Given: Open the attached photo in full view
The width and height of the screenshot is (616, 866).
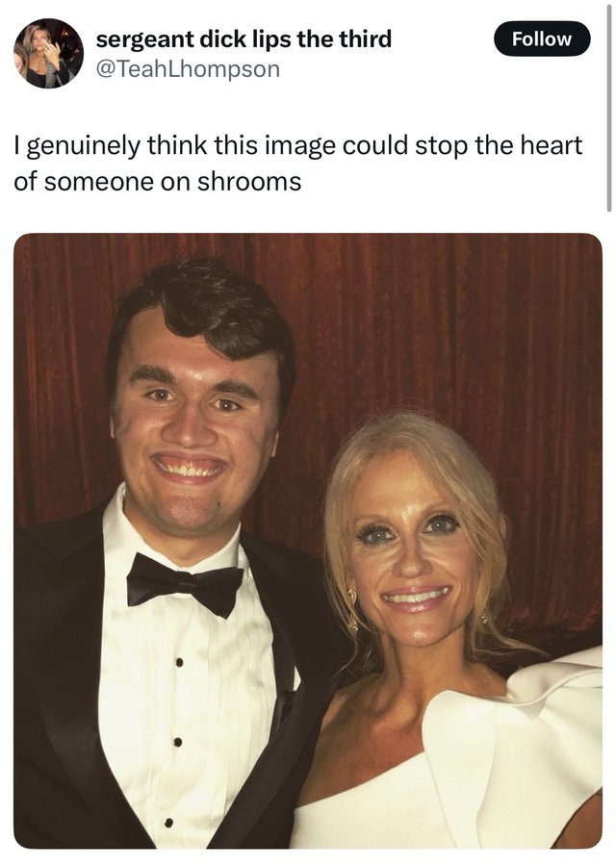Looking at the screenshot, I should pyautogui.click(x=308, y=541).
